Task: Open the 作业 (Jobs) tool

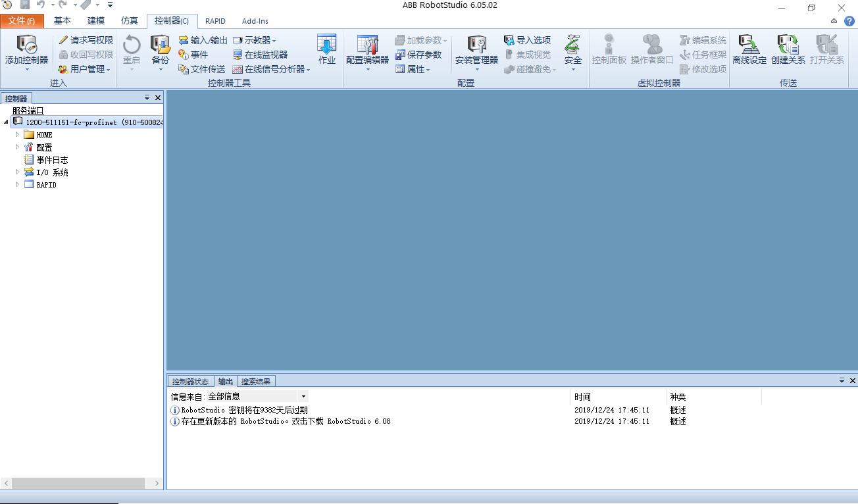Action: [x=326, y=51]
